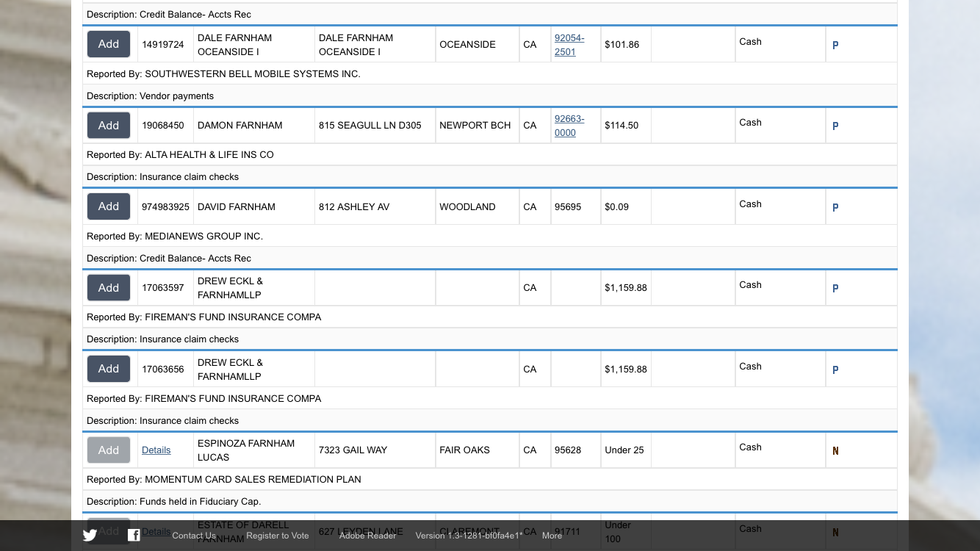Click address 7323 GAIL WAY
This screenshot has height=551, width=980.
353,450
